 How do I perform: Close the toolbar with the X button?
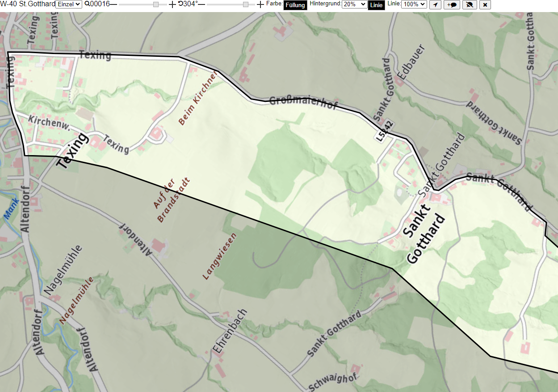coord(485,4)
